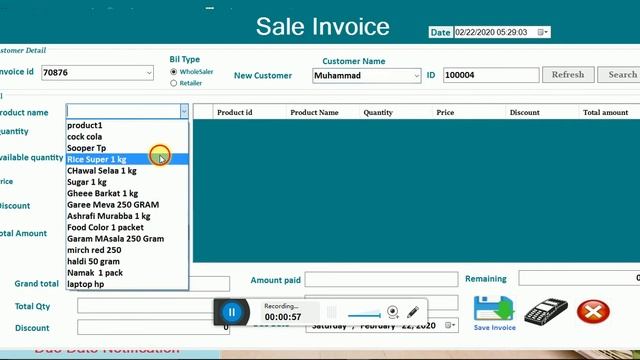Screen dimensions: 640x360
Task: Click the recorder stop square button
Action: coord(331,312)
